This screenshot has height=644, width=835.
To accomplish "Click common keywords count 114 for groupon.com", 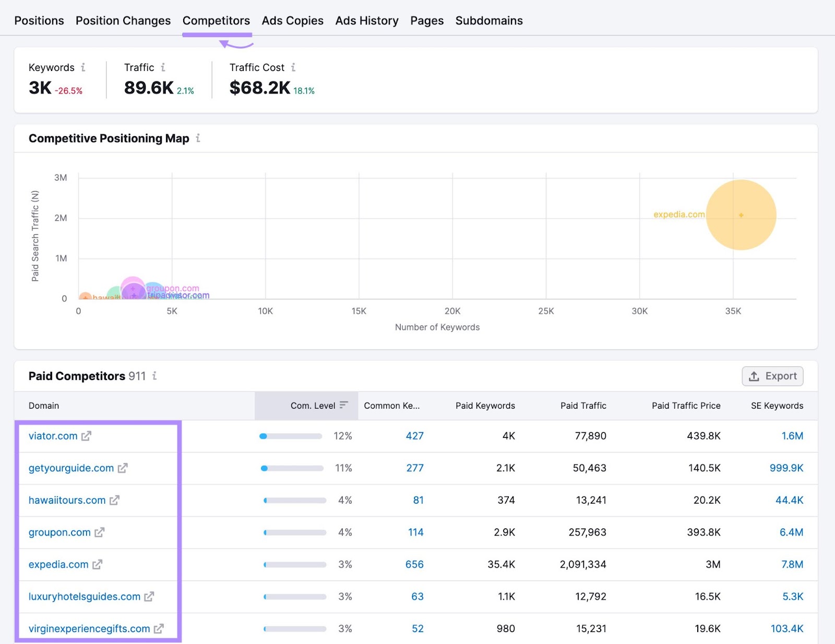I will click(416, 532).
